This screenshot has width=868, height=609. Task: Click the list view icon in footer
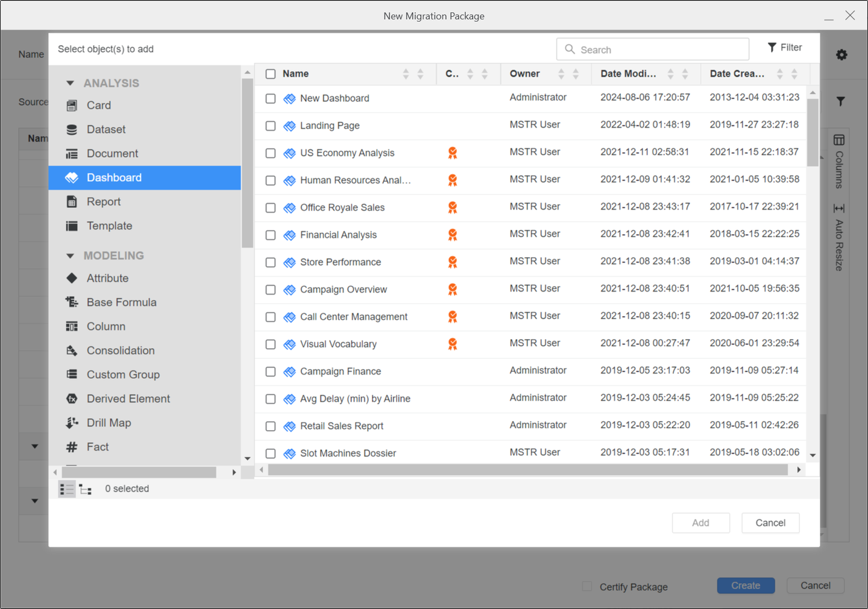pyautogui.click(x=67, y=489)
